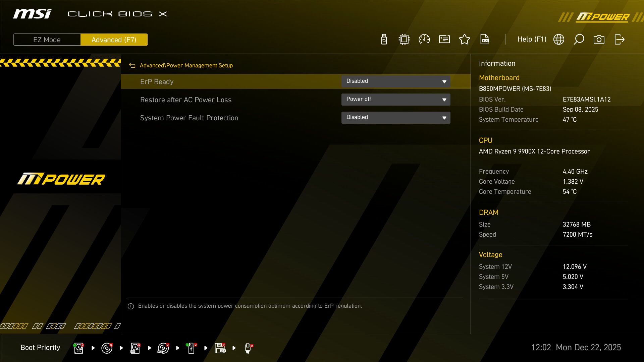Select the network boot device icon

[248, 348]
